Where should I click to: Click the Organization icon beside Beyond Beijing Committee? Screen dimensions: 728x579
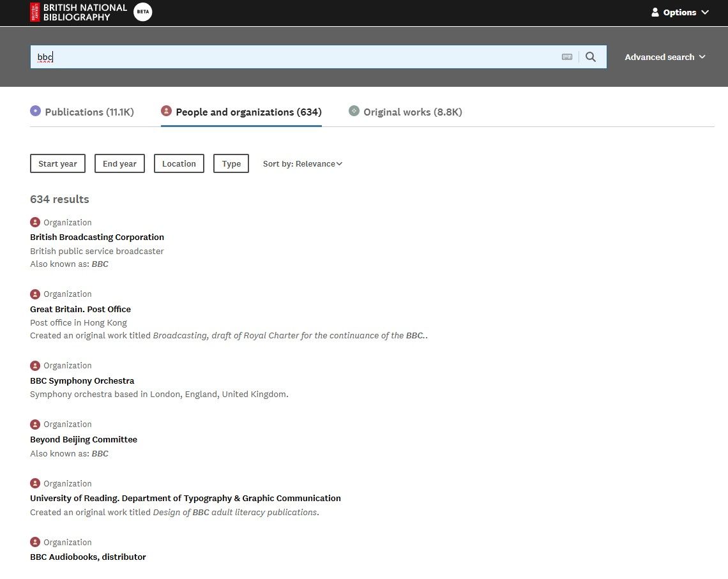point(35,424)
